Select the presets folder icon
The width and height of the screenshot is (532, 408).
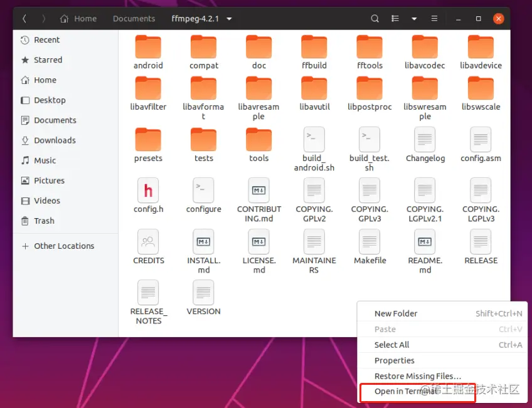click(x=148, y=139)
